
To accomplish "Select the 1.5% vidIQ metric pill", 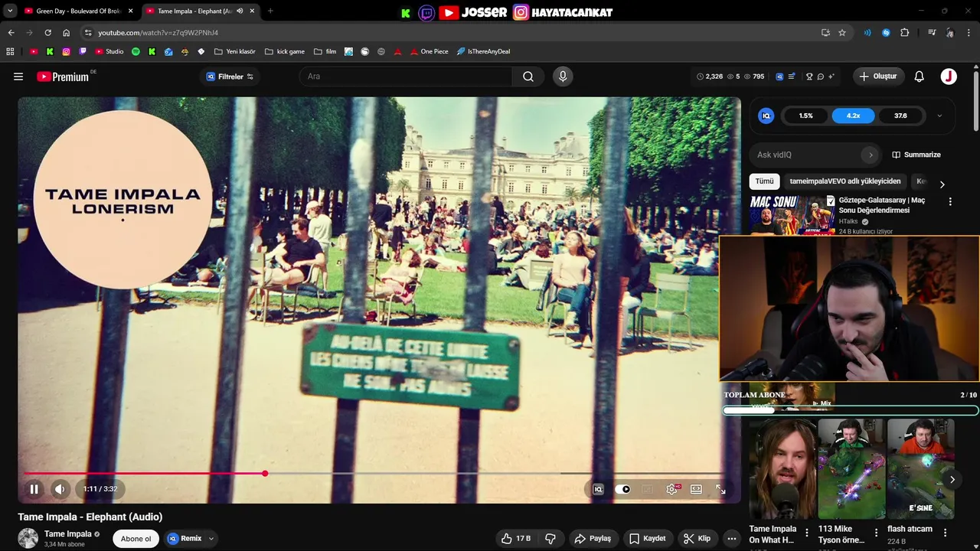I will (806, 116).
